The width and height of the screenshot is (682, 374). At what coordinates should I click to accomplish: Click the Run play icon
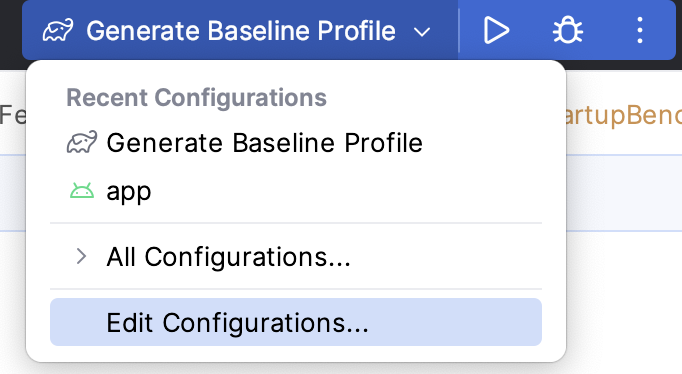click(x=496, y=30)
